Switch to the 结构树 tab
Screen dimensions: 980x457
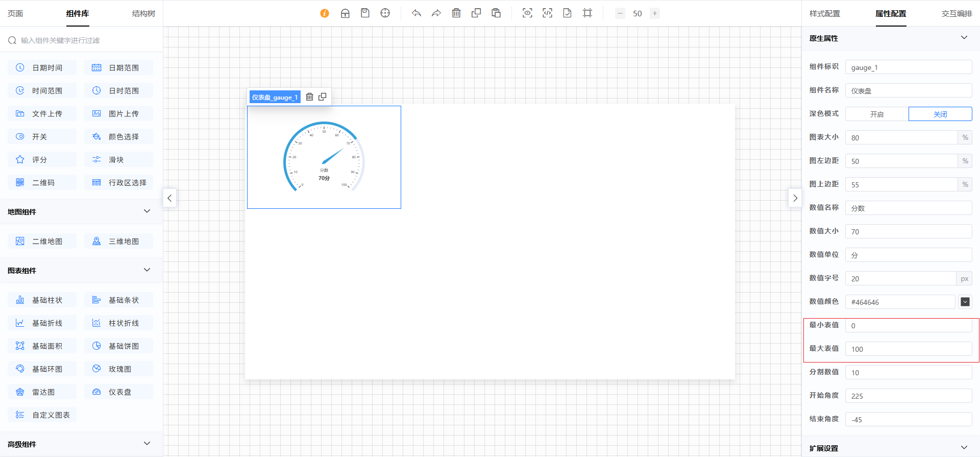pyautogui.click(x=143, y=14)
